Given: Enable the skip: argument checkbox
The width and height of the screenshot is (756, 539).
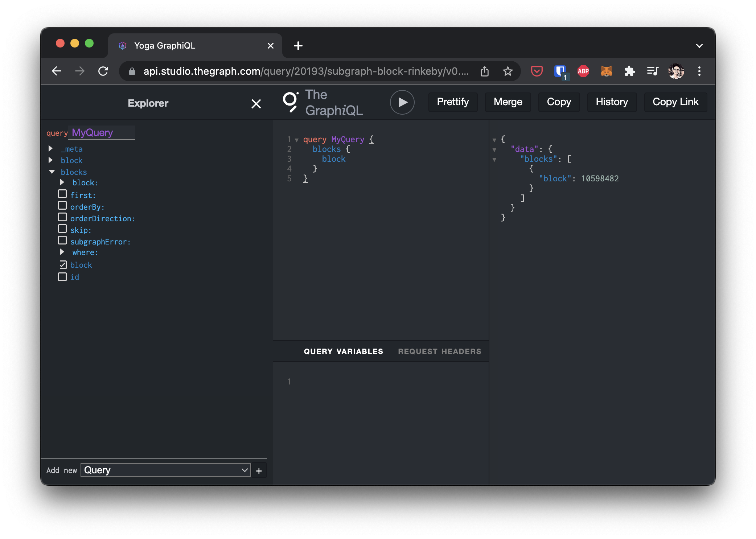Looking at the screenshot, I should click(x=62, y=229).
